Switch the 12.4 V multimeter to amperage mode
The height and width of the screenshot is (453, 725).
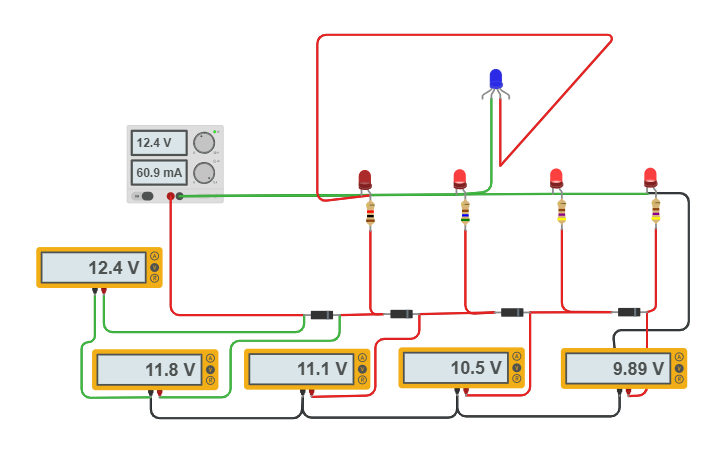click(x=154, y=256)
